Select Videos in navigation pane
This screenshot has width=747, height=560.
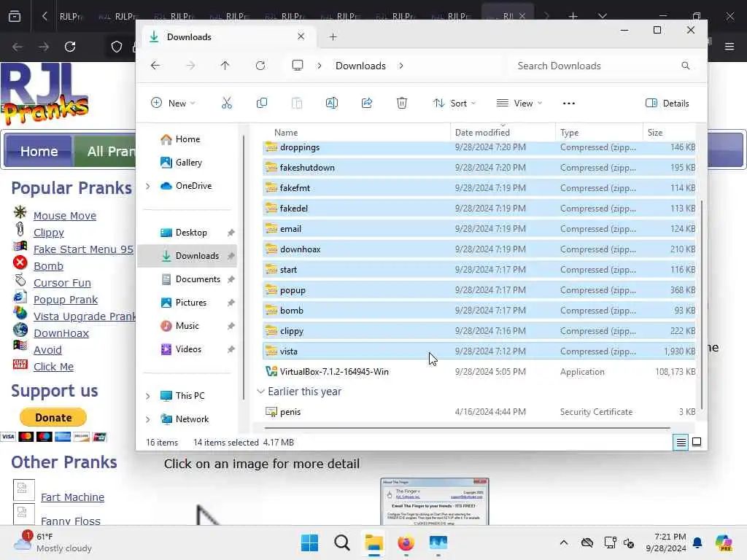click(188, 349)
